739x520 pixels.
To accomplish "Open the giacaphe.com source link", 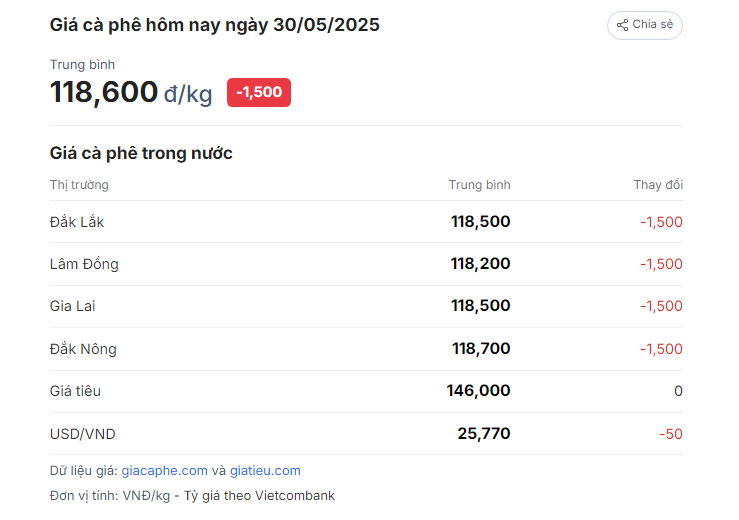I will coord(164,470).
